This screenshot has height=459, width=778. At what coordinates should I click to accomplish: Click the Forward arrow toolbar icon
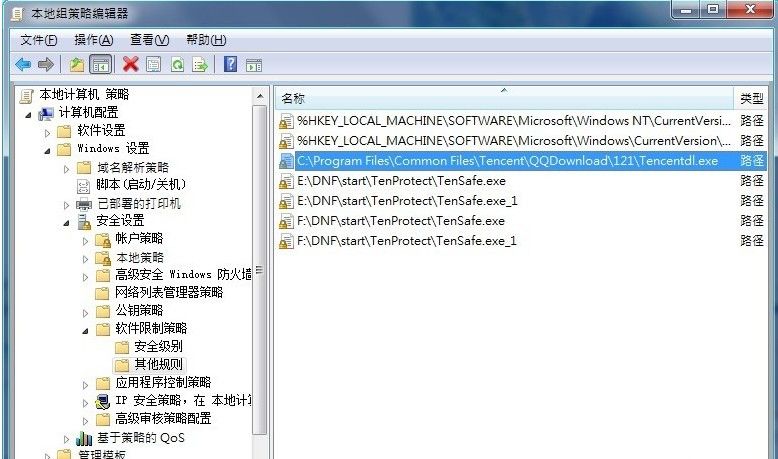(x=46, y=65)
